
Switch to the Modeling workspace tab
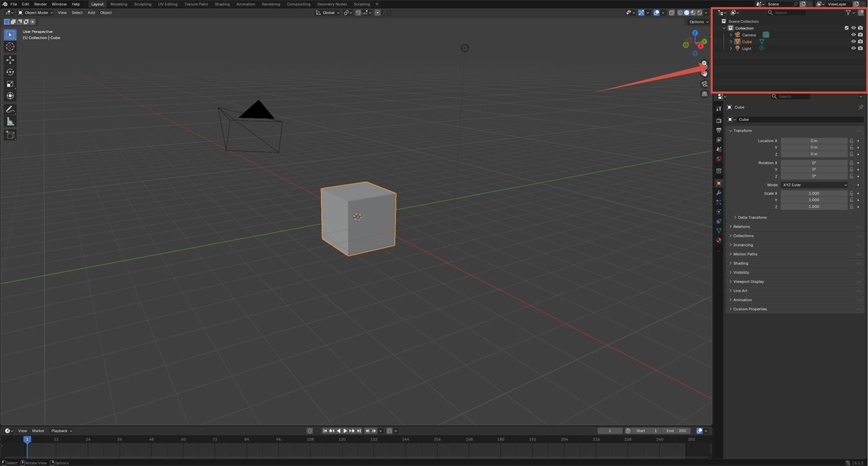click(118, 4)
